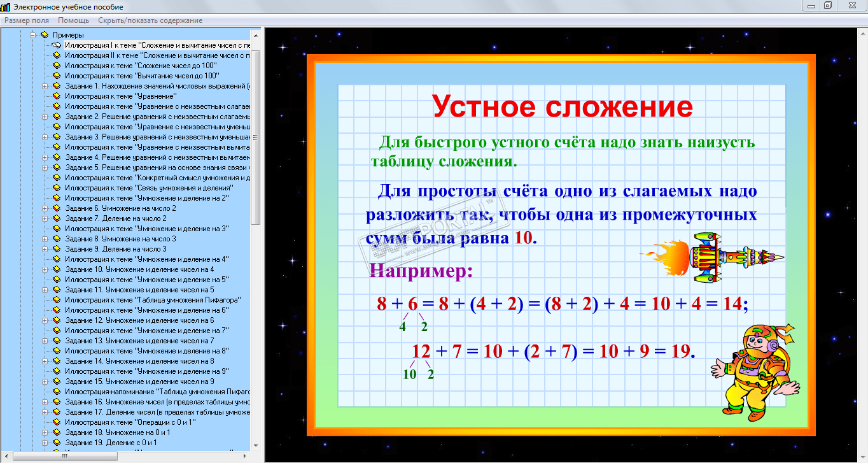868x463 pixels.
Task: Select Иллюстрация "Умножение и деление на 5" row
Action: (147, 280)
